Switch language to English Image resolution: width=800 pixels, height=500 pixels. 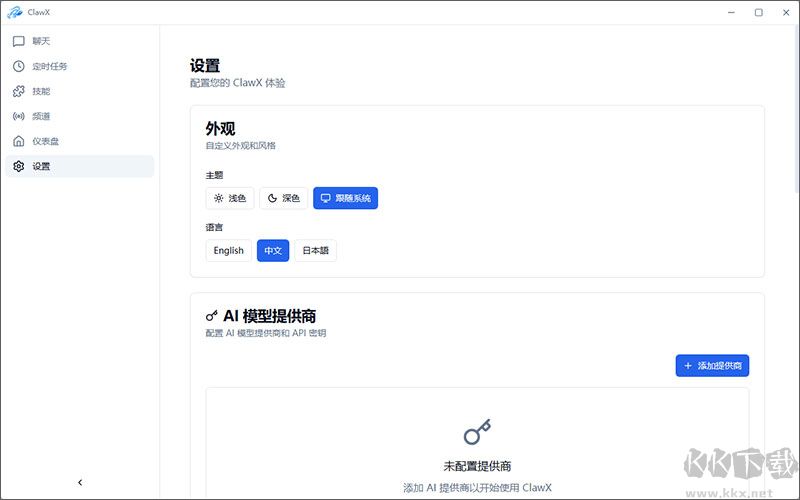[x=229, y=251]
